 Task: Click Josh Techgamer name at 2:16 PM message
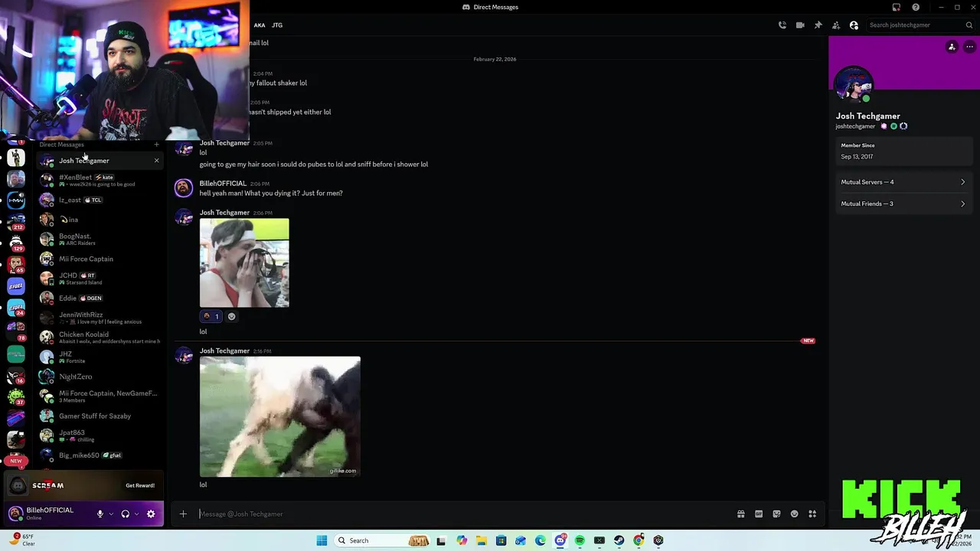(224, 351)
